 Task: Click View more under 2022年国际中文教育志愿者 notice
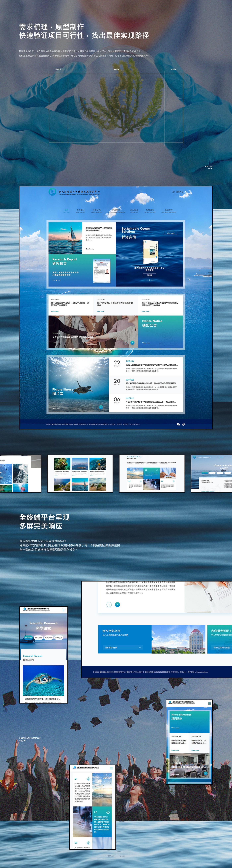tap(100, 311)
